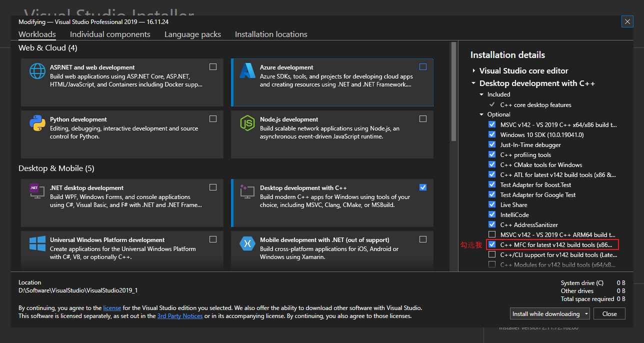
Task: Check the Azure development workload box
Action: (x=423, y=66)
